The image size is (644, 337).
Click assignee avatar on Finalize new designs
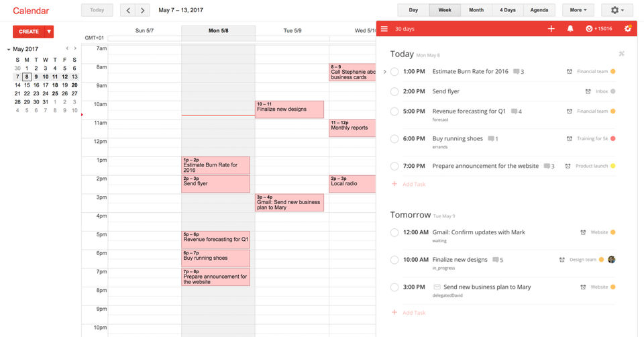[x=612, y=260]
